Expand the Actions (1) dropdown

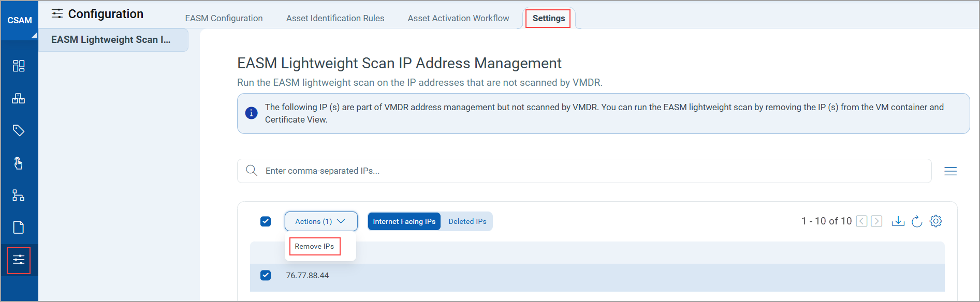pos(321,221)
